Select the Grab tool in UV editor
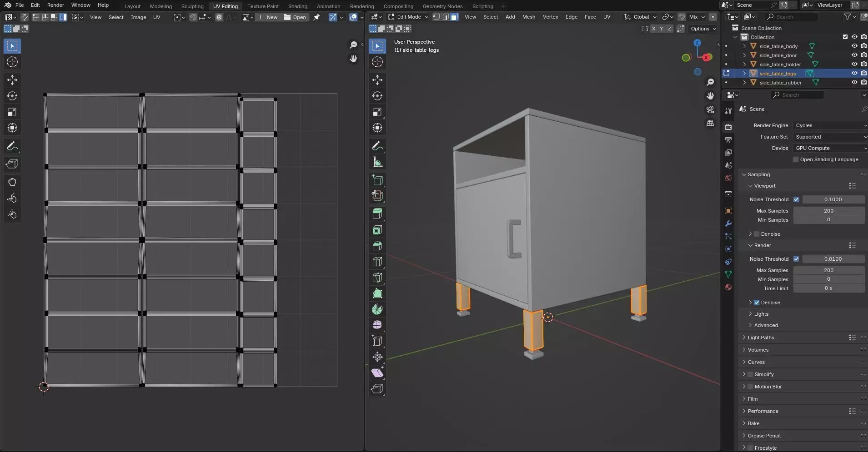The height and width of the screenshot is (452, 868). 12,182
